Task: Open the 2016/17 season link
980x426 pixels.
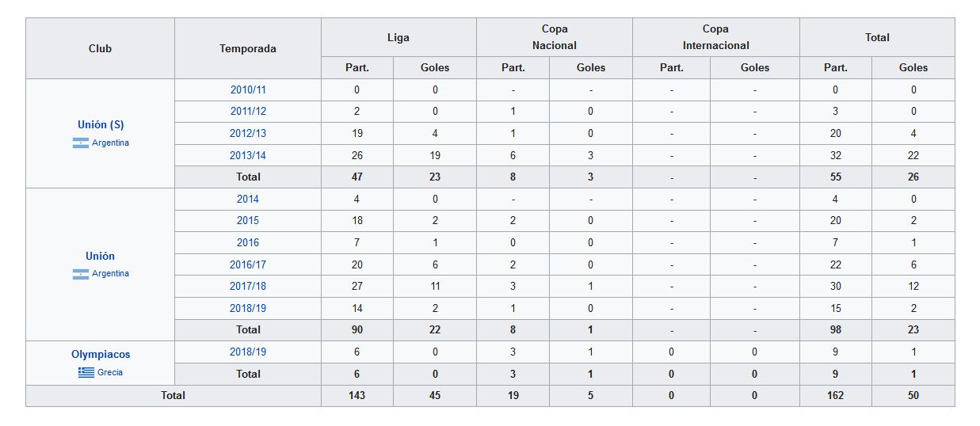Action: point(248,264)
